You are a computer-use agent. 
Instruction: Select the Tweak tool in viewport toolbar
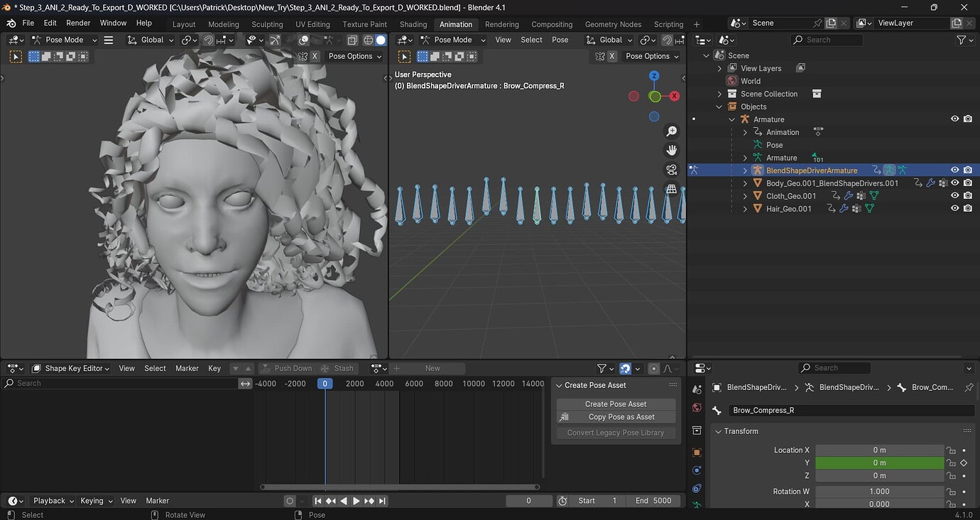tap(15, 56)
